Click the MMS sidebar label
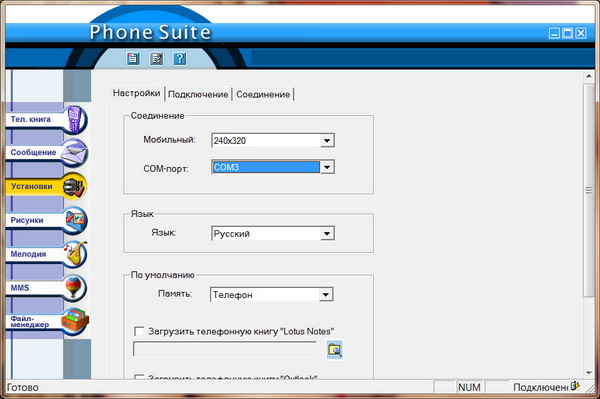Image resolution: width=600 pixels, height=399 pixels. coord(20,288)
